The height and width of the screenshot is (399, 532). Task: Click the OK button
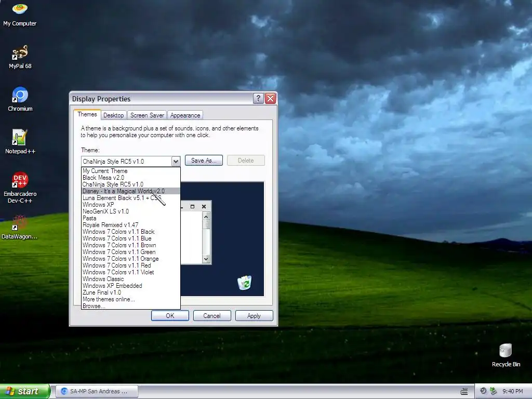[170, 316]
